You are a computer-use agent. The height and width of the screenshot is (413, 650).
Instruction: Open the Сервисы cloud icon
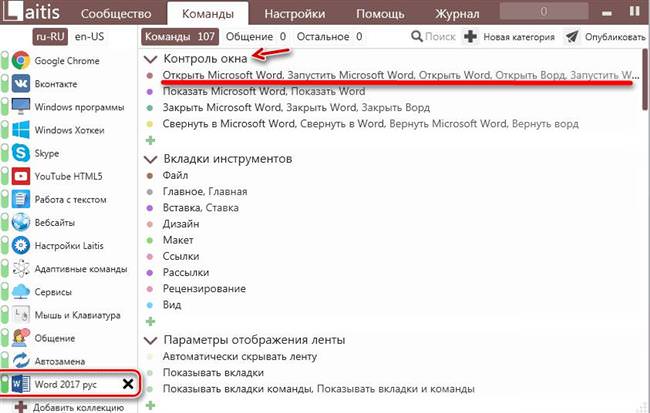[x=21, y=292]
